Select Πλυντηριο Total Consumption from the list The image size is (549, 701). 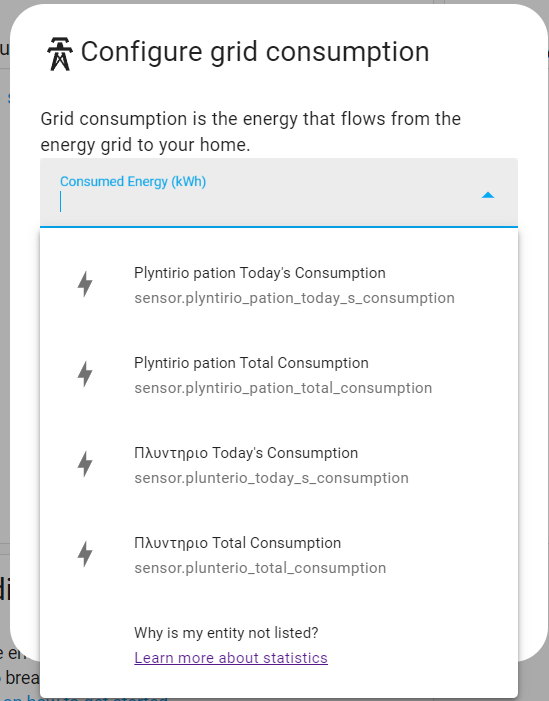[x=279, y=555]
